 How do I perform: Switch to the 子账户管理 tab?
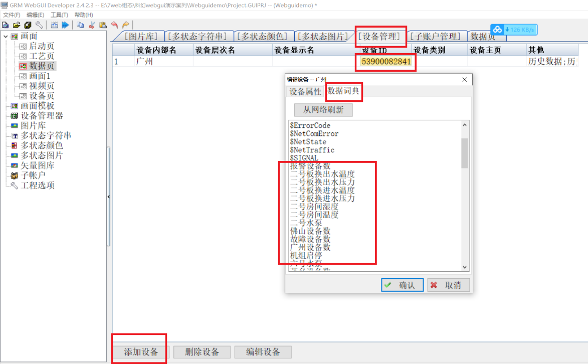click(x=434, y=37)
